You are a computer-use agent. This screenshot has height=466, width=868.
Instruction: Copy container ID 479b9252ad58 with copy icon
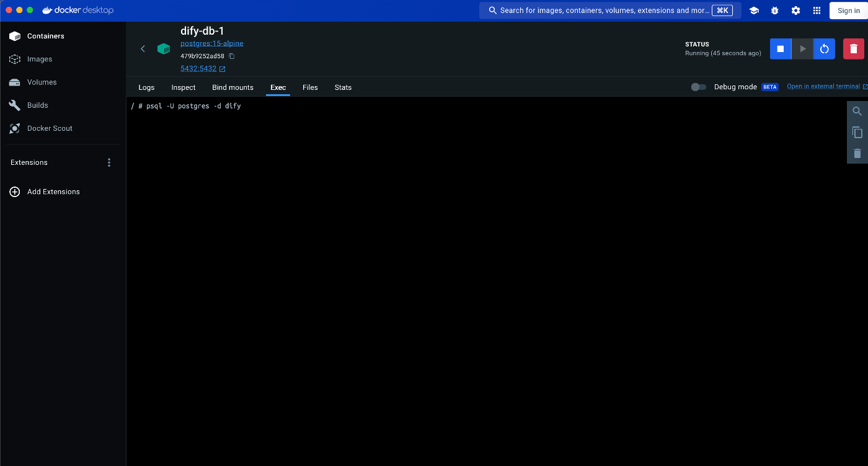click(x=232, y=56)
